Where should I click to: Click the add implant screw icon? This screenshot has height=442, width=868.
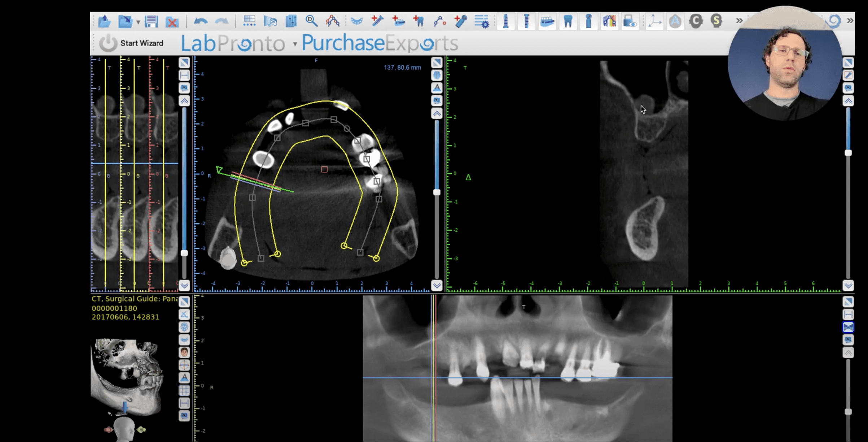(377, 21)
